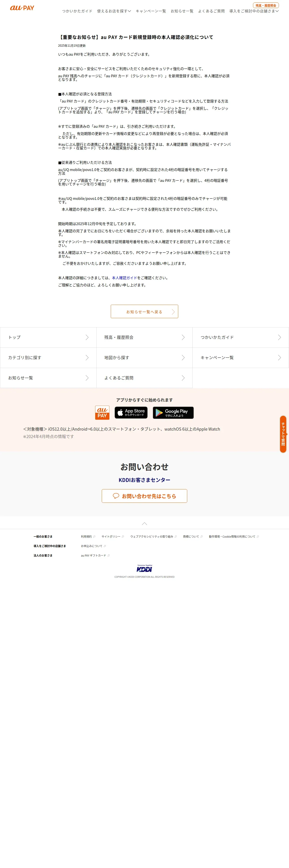Viewport: 289px width, 868px height.
Task: Open お知らせ一覧 in top navigation
Action: click(182, 11)
